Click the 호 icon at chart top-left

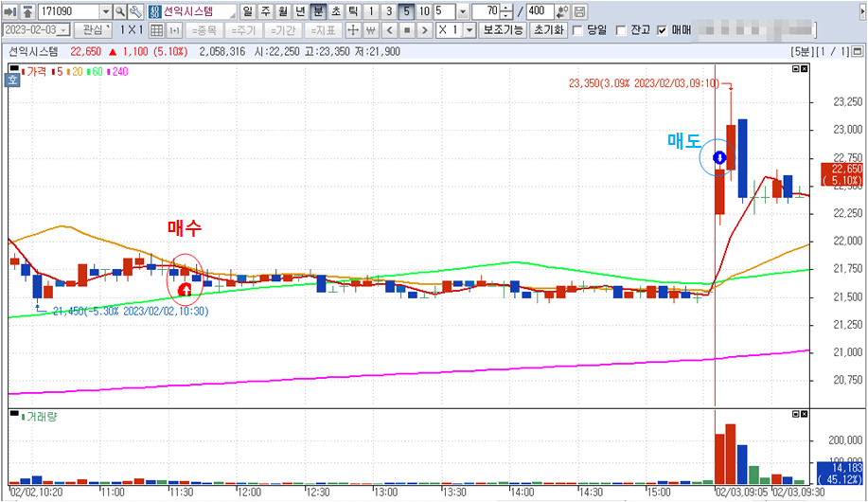(x=12, y=80)
